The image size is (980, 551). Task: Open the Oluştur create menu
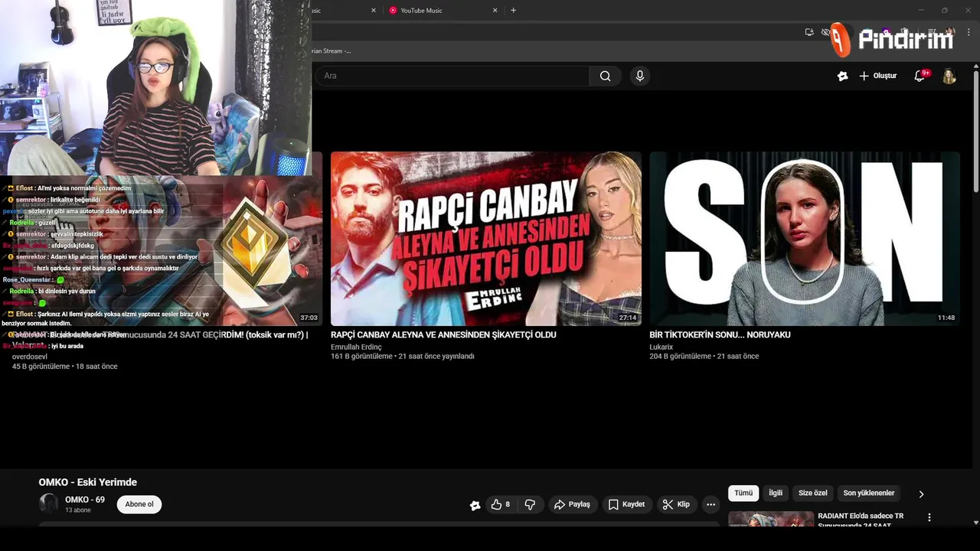[877, 76]
